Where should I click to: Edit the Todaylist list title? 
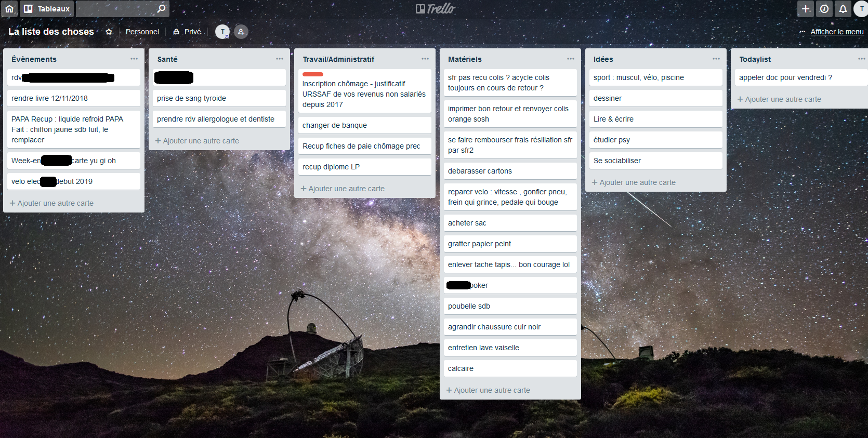(755, 59)
